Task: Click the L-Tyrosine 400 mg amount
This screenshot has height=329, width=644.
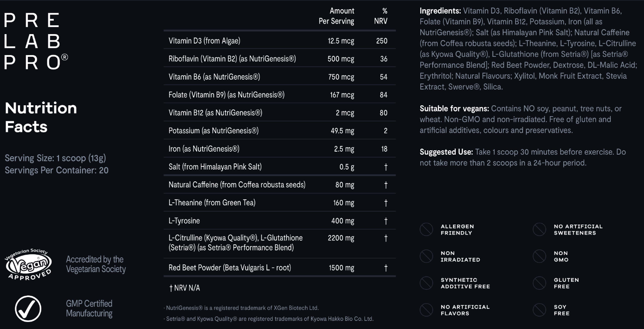Action: (343, 221)
